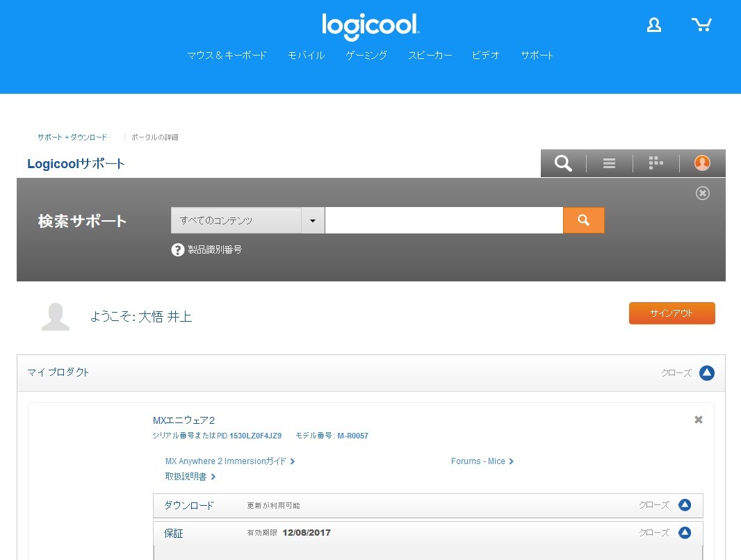Click the 保証 section label
The height and width of the screenshot is (560, 741).
174,534
